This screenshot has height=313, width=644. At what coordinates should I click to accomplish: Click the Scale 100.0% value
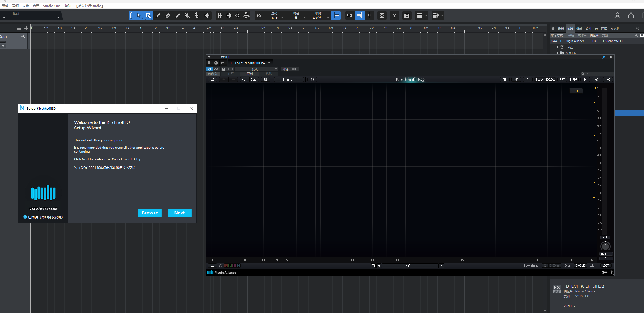click(550, 80)
